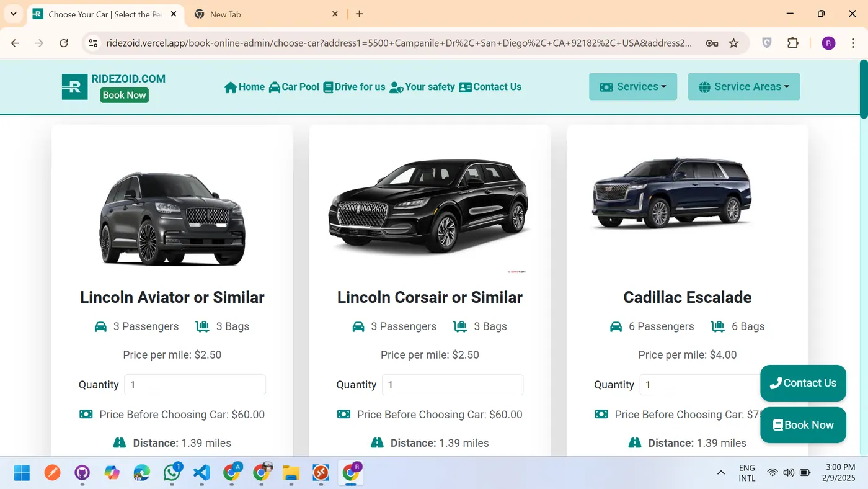Click the floating Contact Us phone button
Screen dimensions: 868x489
(803, 383)
